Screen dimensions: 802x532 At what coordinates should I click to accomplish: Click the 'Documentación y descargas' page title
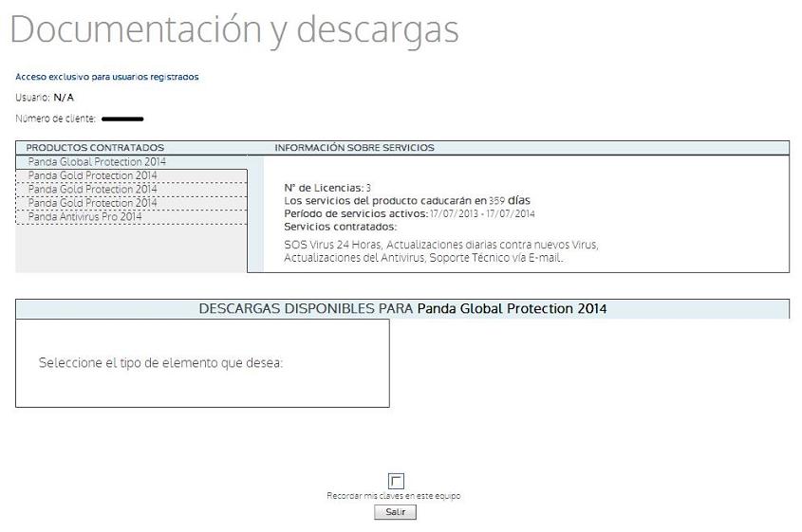coord(234,30)
